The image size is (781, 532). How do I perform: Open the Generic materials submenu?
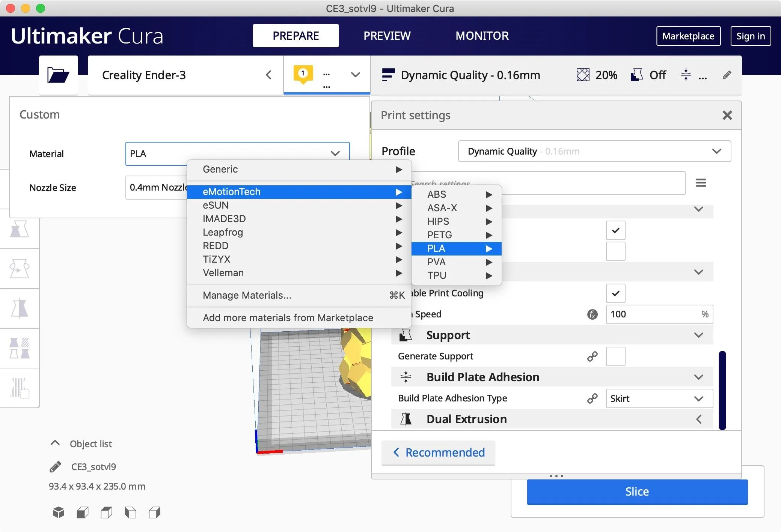[x=299, y=169]
